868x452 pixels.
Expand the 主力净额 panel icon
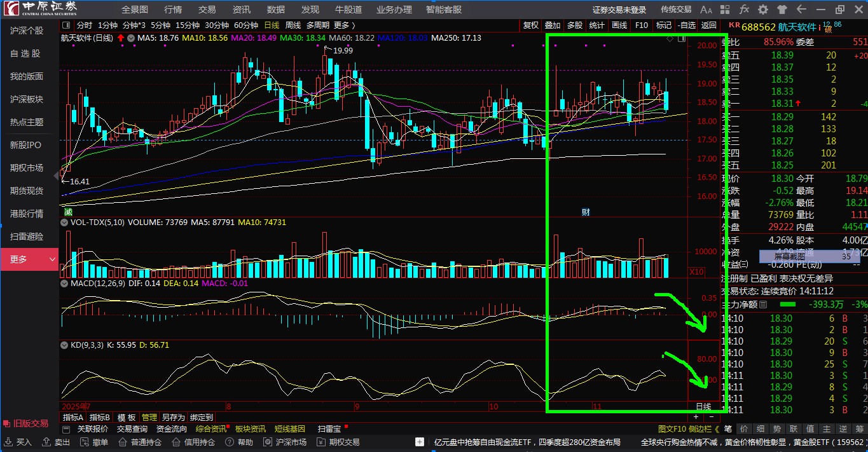764,305
